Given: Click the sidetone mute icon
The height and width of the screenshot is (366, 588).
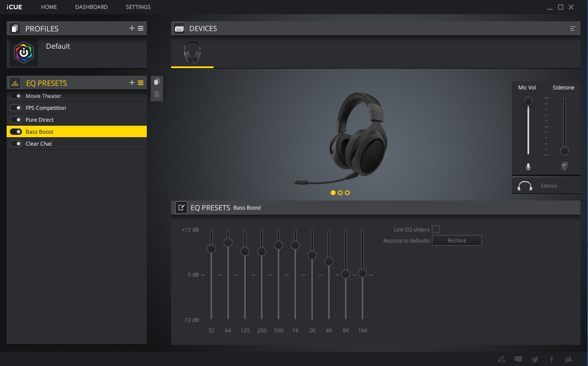Looking at the screenshot, I should (x=564, y=166).
